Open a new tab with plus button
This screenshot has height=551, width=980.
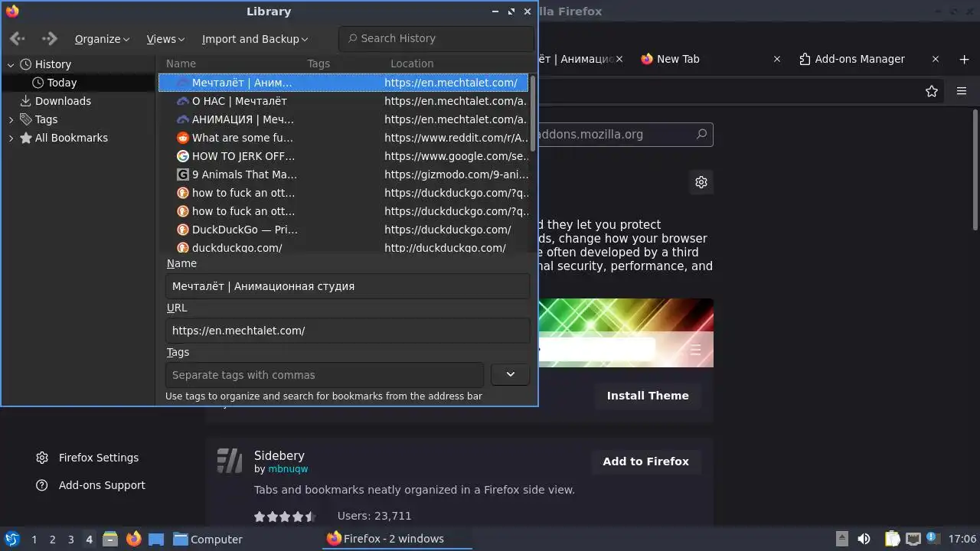pos(964,59)
